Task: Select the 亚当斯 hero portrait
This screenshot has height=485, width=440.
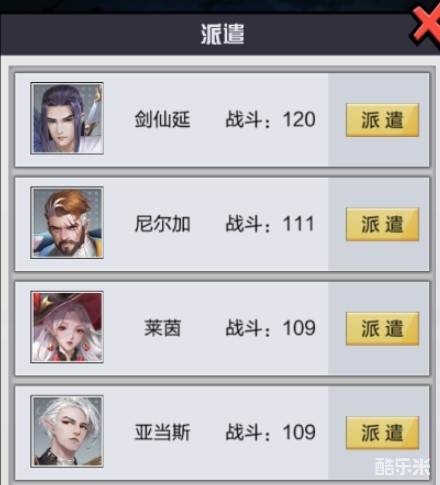Action: (67, 431)
